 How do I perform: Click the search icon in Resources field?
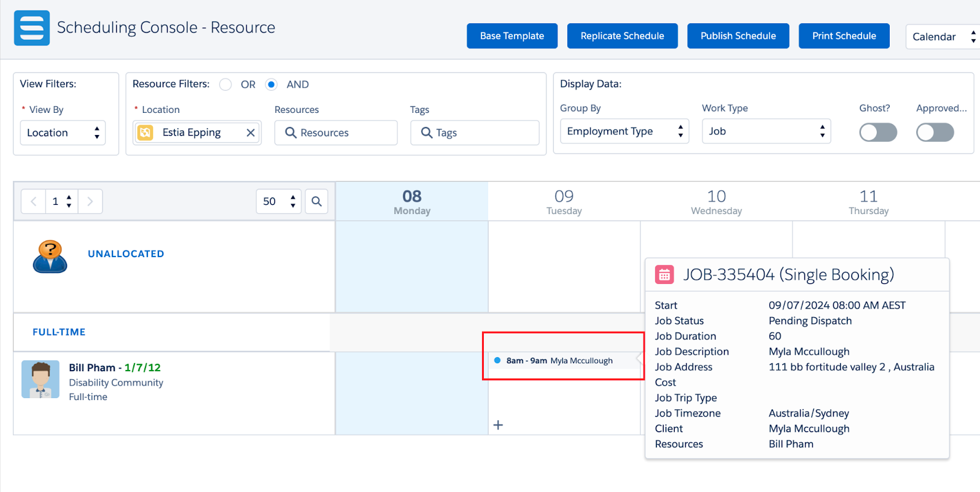291,133
